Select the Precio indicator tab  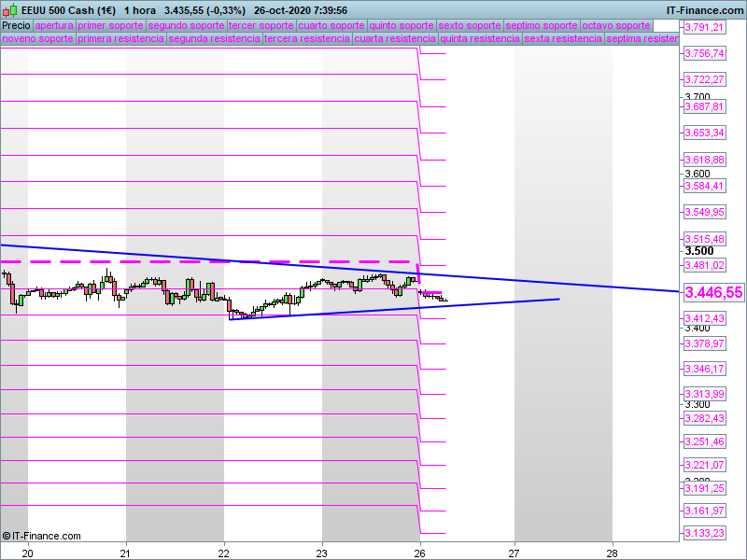point(16,26)
